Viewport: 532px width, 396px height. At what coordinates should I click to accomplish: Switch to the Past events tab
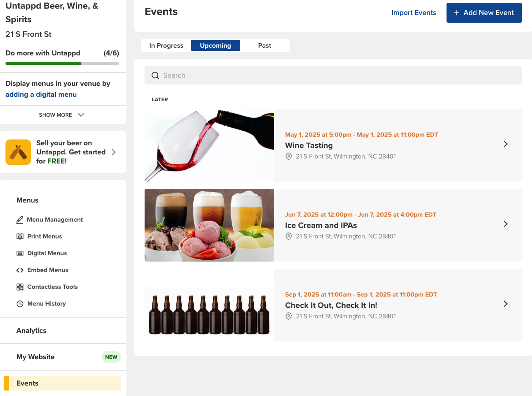click(265, 45)
